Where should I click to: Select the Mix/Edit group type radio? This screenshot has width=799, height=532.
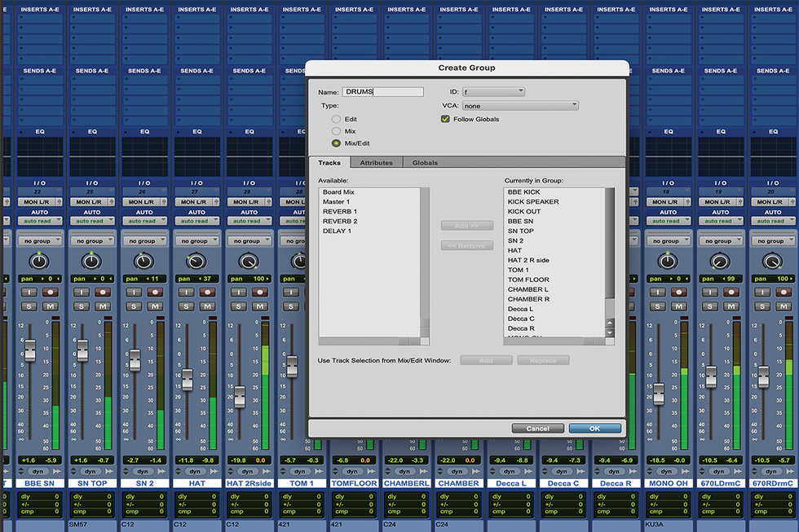336,143
